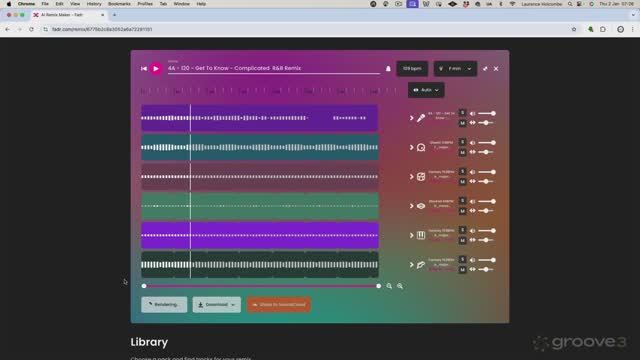
Task: Click the vocals track volume slider
Action: pyautogui.click(x=487, y=113)
